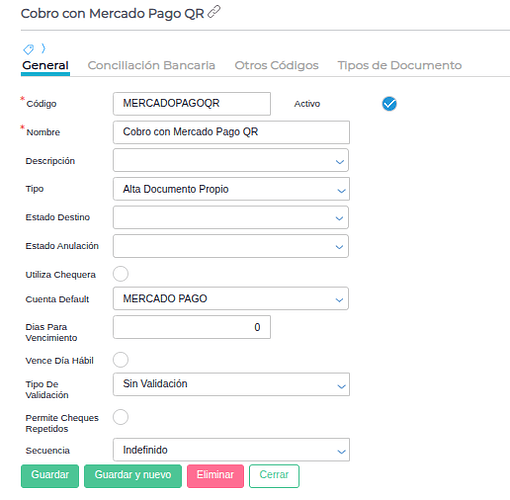This screenshot has width=510, height=500.
Task: Enable the Permite Cheques Repetidos checkbox
Action: [x=120, y=417]
